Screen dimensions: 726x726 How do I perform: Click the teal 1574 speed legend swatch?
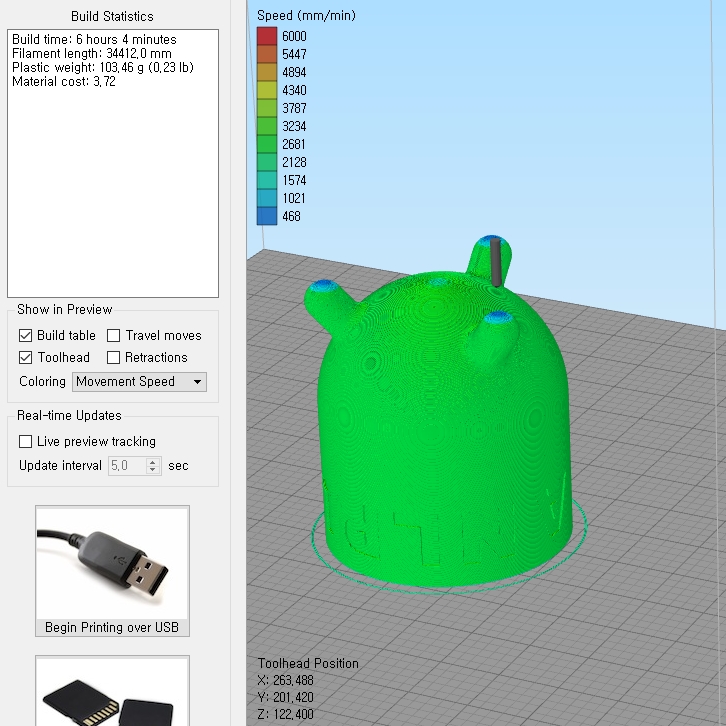click(267, 180)
